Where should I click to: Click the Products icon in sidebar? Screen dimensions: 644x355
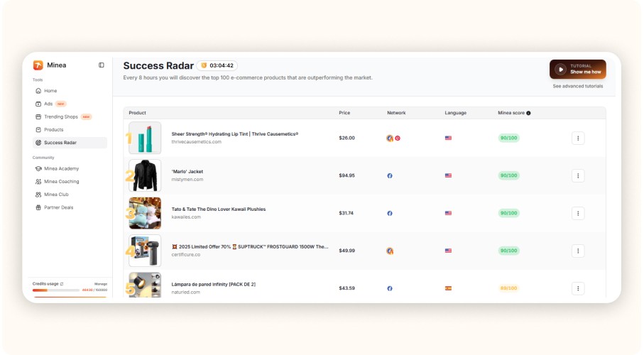pos(38,129)
